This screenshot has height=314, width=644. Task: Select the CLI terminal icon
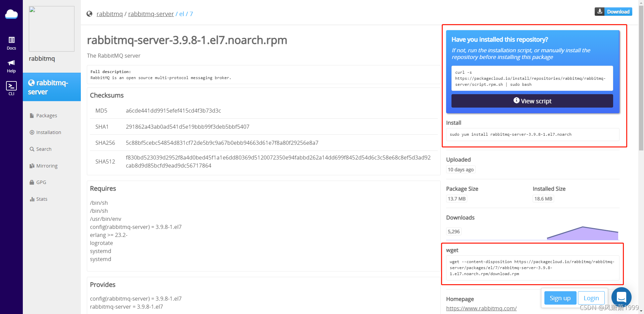pos(11,86)
